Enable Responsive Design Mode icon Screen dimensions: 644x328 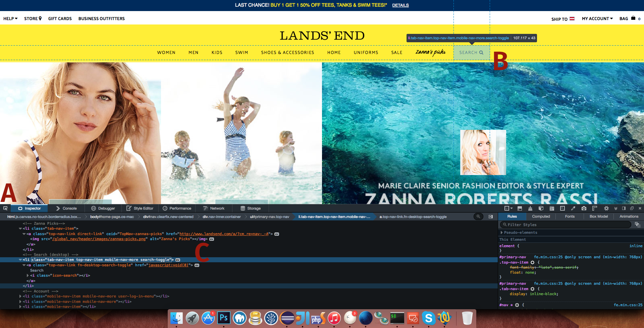[562, 208]
